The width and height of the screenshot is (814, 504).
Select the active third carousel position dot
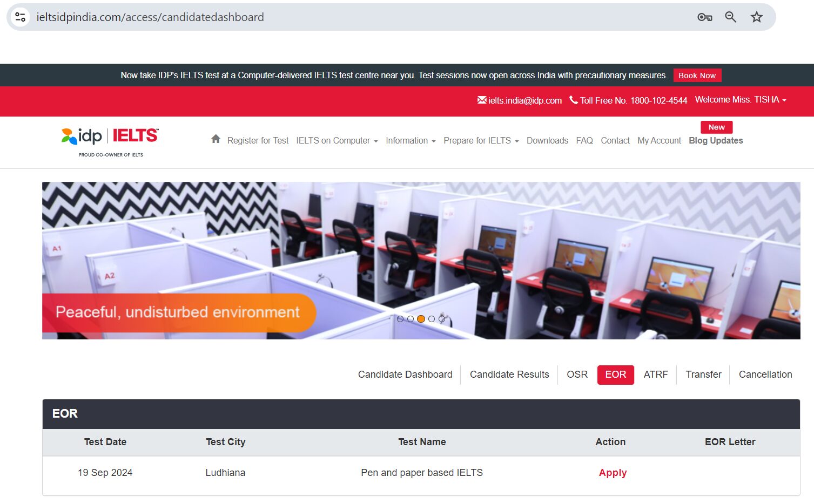421,319
